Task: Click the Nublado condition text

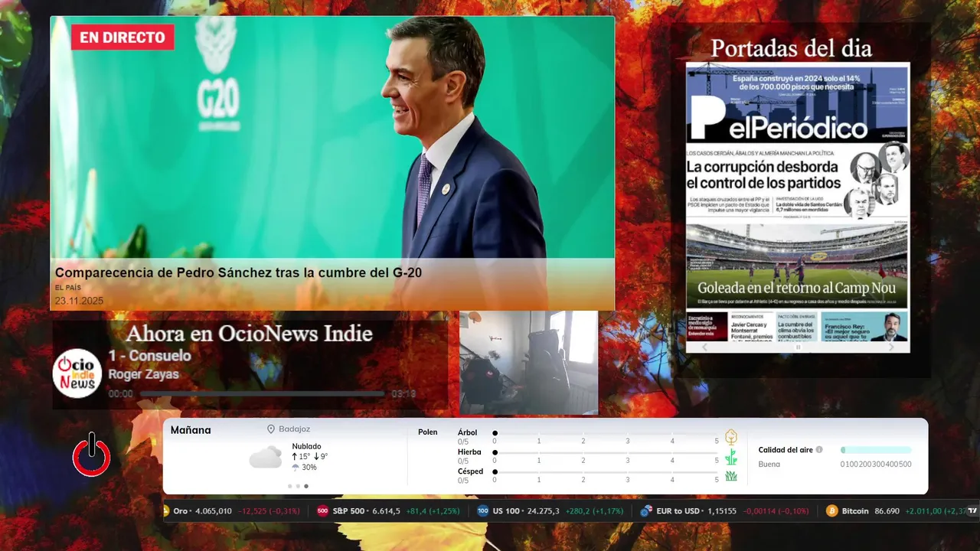Action: pyautogui.click(x=306, y=446)
